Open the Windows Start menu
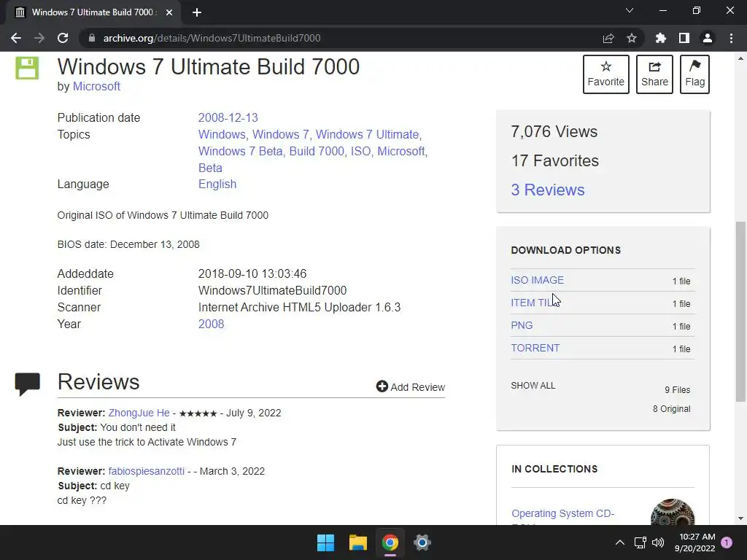This screenshot has width=747, height=560. pyautogui.click(x=326, y=542)
